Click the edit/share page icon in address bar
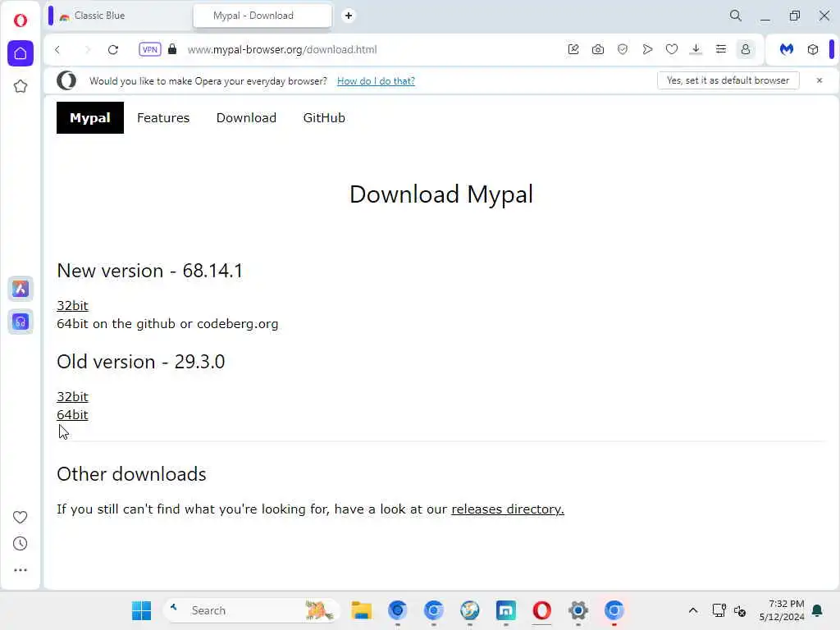This screenshot has width=840, height=630. click(573, 50)
